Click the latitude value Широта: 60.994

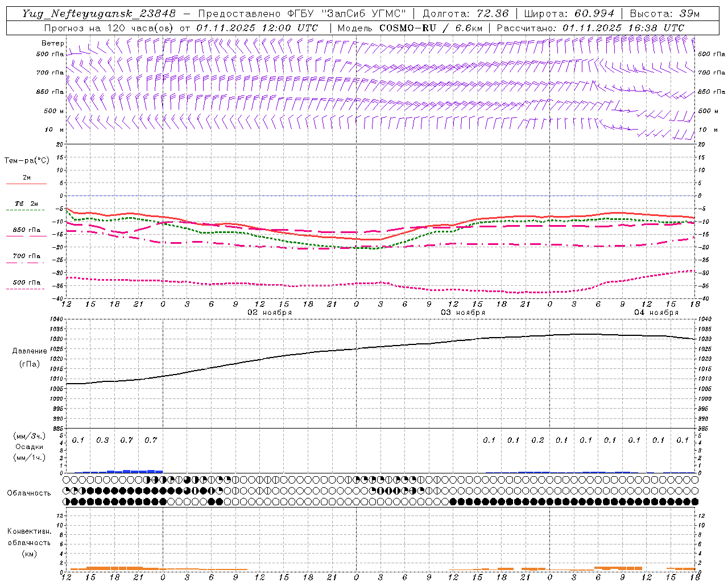click(569, 14)
